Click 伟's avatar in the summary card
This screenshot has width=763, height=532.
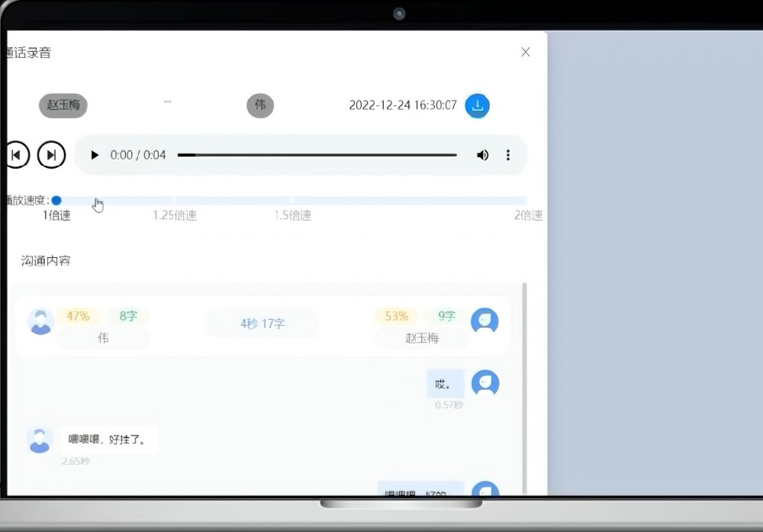tap(40, 322)
